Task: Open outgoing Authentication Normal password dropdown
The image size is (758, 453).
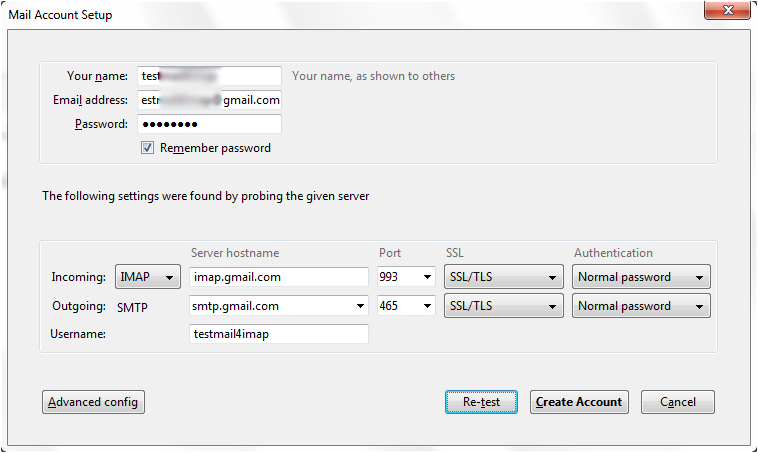Action: pos(641,306)
